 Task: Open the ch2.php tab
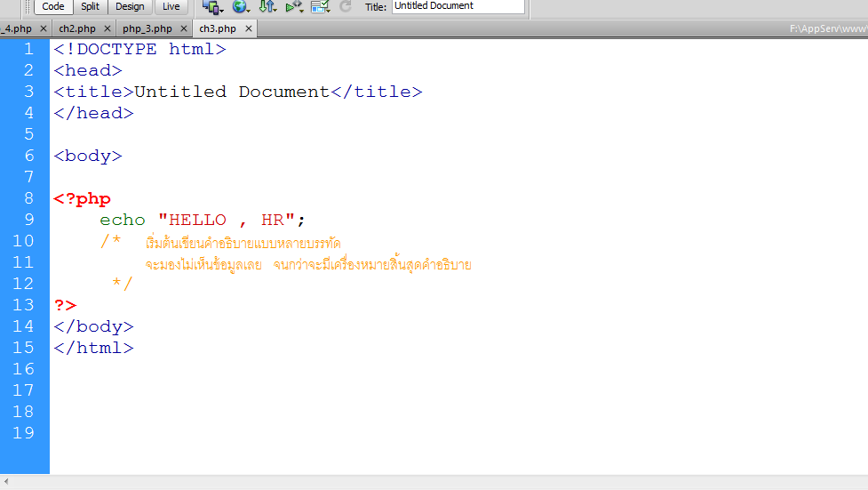[77, 28]
